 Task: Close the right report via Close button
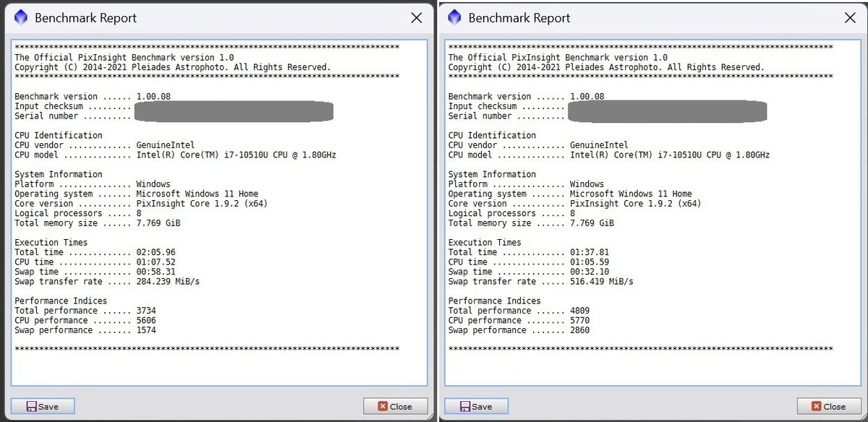click(x=829, y=406)
